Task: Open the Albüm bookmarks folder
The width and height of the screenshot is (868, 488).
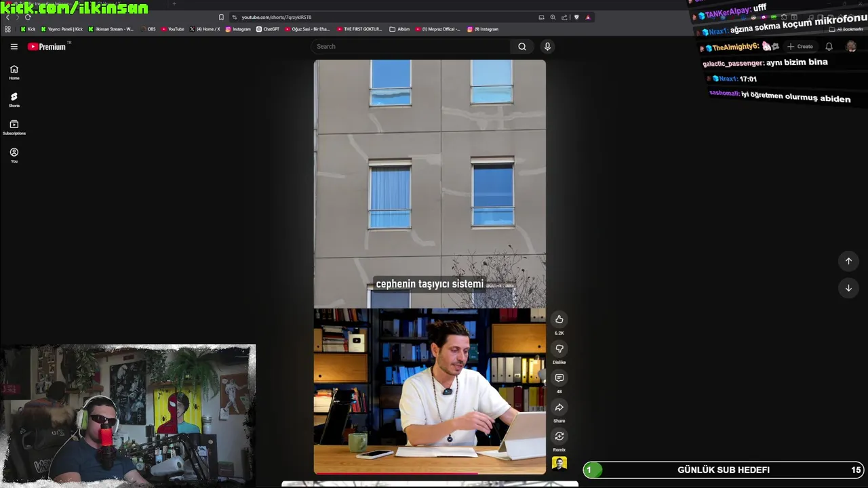Action: pyautogui.click(x=400, y=29)
